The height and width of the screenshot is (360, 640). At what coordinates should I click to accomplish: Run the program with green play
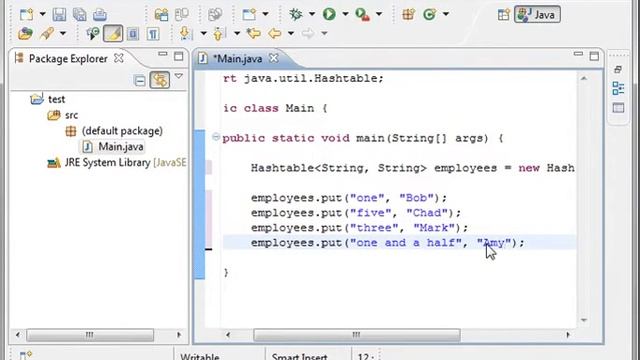click(329, 14)
